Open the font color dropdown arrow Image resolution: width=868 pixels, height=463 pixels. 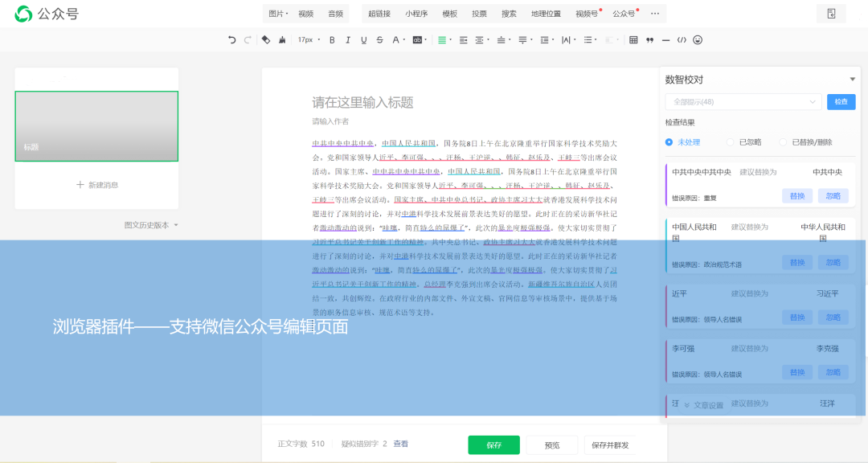click(403, 40)
